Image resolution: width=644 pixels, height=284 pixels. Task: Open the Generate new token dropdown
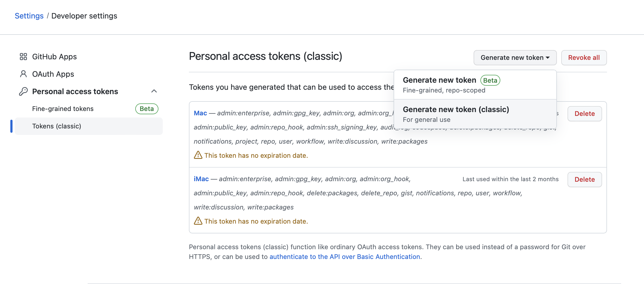click(515, 58)
